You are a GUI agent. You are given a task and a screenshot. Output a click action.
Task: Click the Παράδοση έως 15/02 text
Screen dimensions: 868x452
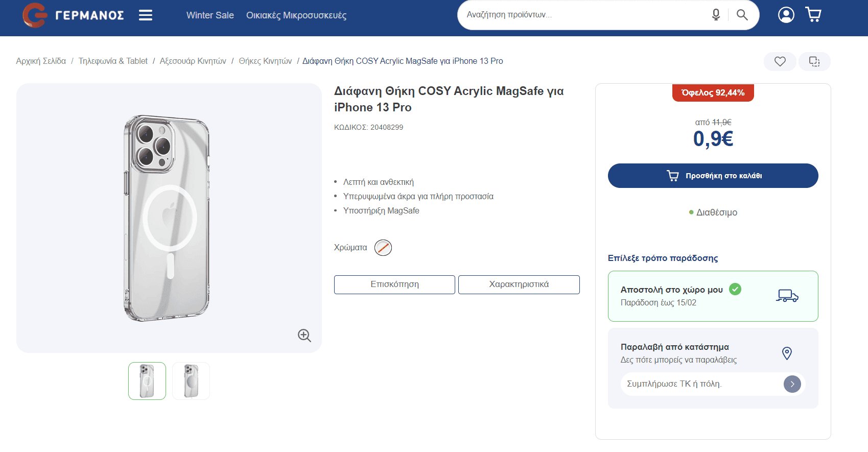pos(659,303)
